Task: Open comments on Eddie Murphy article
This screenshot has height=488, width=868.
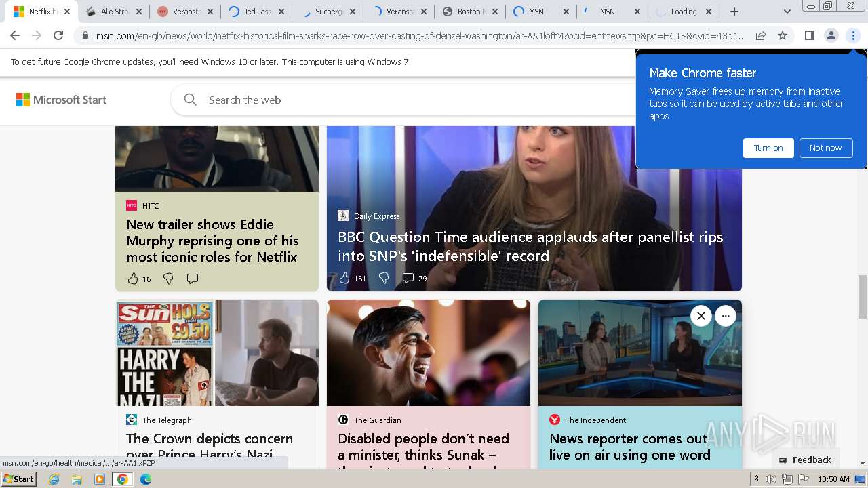Action: pyautogui.click(x=193, y=279)
